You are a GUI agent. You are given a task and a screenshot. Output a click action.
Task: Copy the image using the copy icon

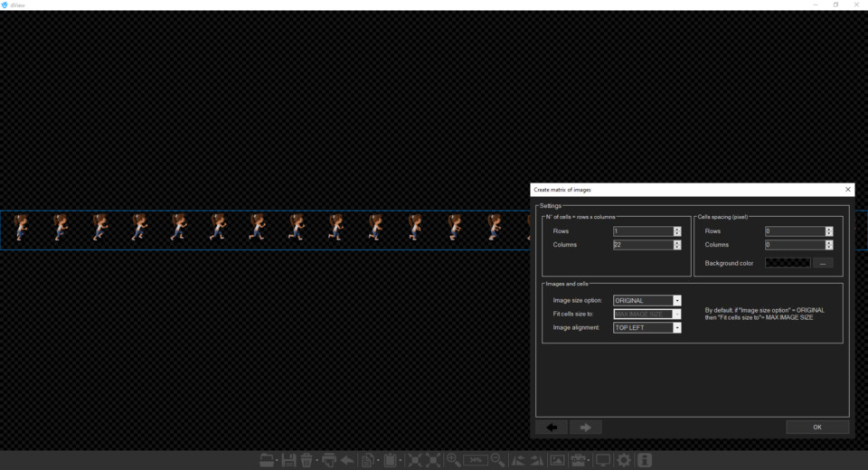[367, 460]
